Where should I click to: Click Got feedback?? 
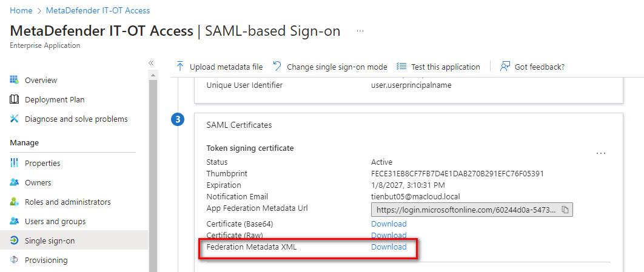pos(532,67)
